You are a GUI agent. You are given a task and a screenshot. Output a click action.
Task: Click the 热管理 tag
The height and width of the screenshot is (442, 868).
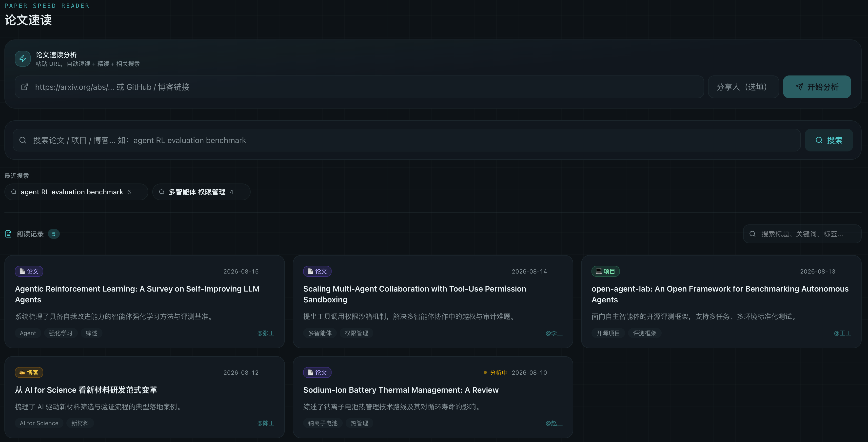(x=359, y=423)
